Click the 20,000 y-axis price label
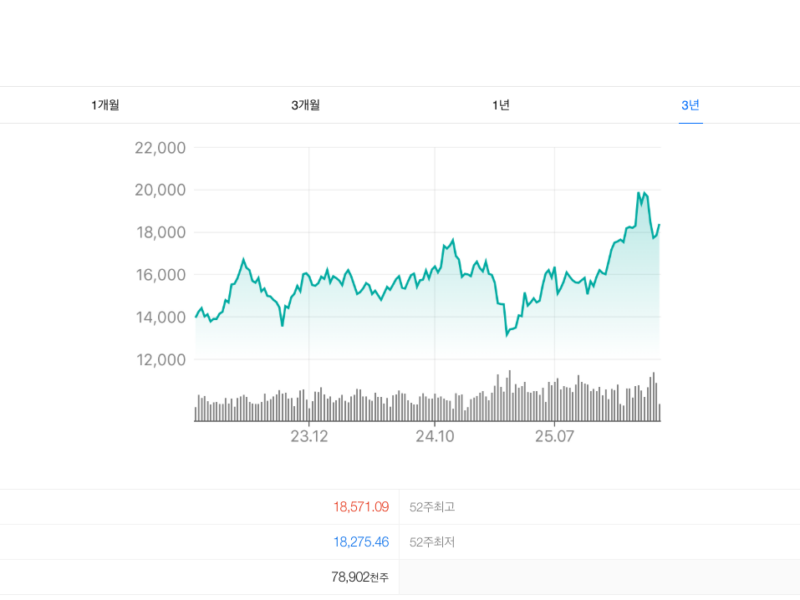The height and width of the screenshot is (600, 800). click(x=160, y=190)
